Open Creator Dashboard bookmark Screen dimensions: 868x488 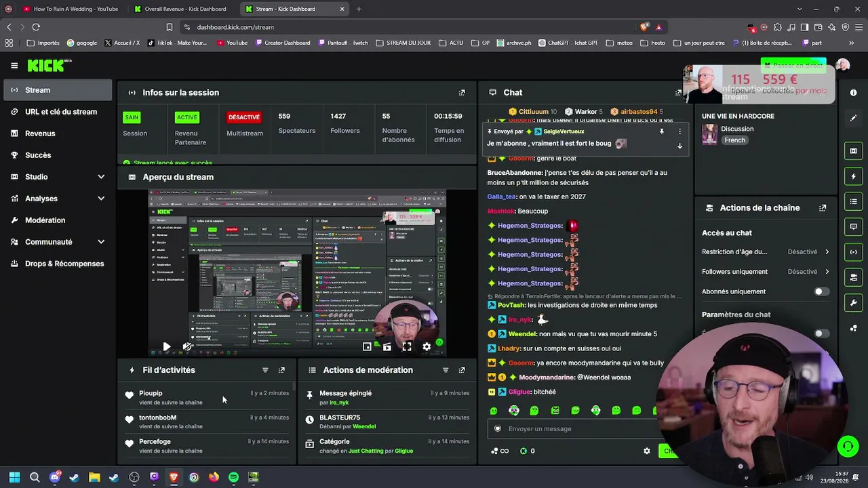coord(283,43)
